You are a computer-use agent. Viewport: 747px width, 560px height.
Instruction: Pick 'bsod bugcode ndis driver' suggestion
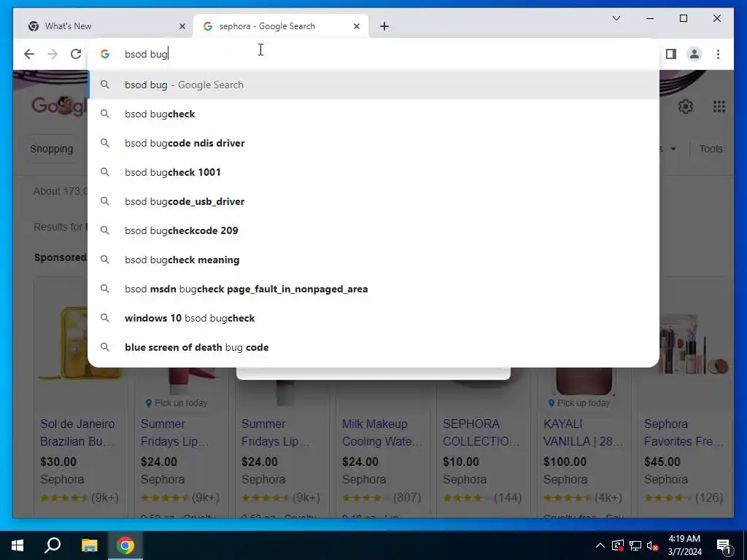(374, 143)
